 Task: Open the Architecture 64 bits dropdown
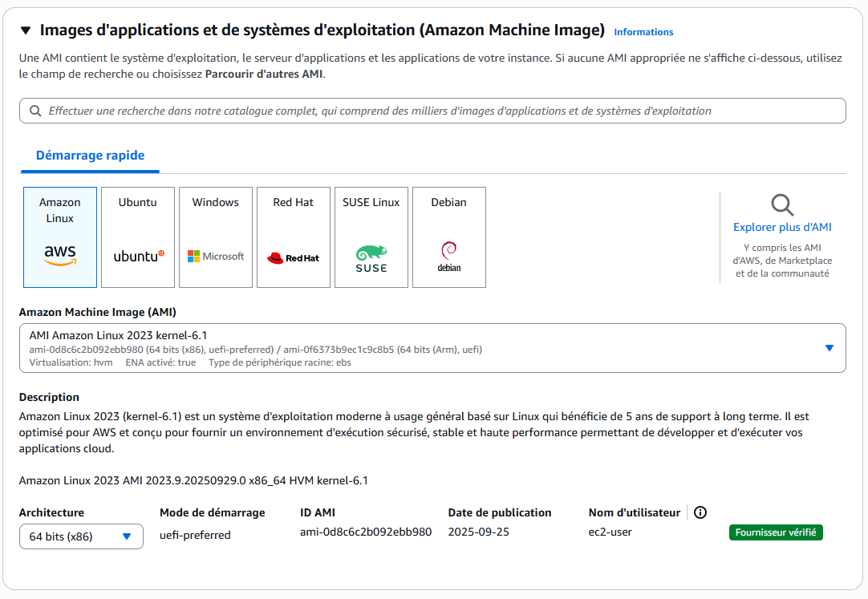tap(80, 536)
